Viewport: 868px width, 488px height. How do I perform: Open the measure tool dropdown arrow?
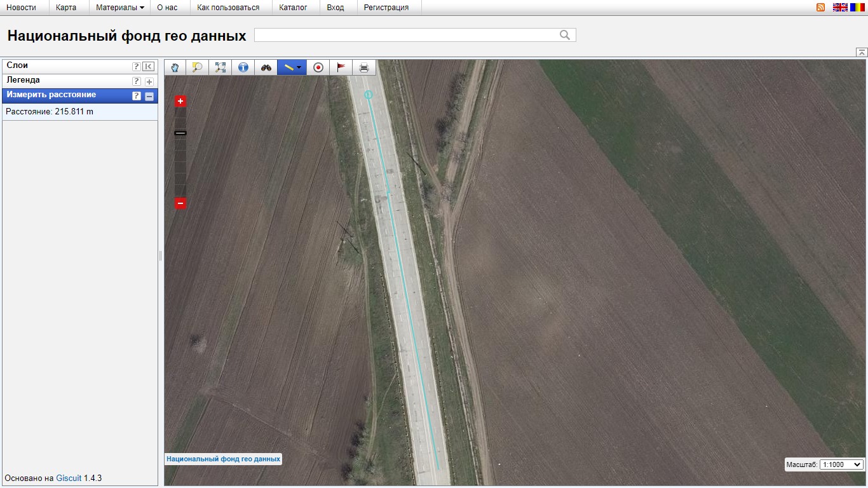(x=299, y=67)
